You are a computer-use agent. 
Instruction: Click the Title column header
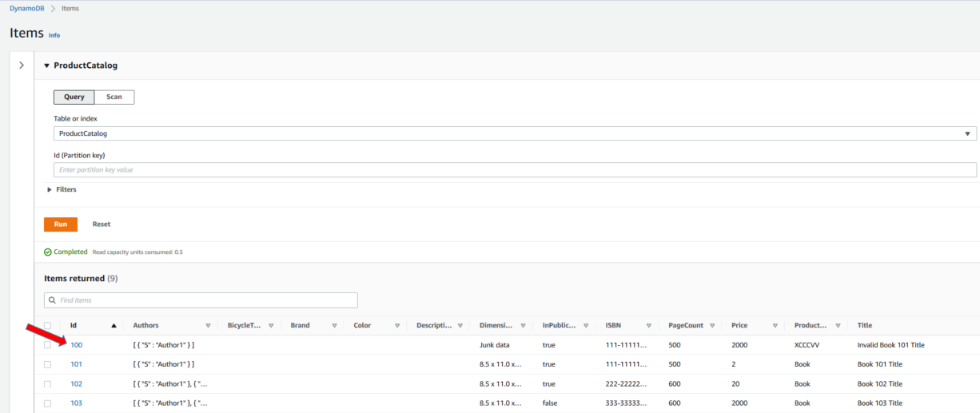tap(864, 326)
